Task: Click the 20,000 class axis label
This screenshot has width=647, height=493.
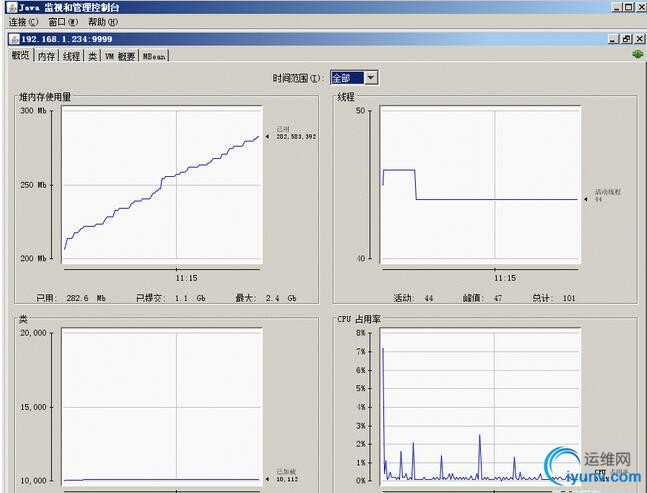Action: [x=33, y=333]
